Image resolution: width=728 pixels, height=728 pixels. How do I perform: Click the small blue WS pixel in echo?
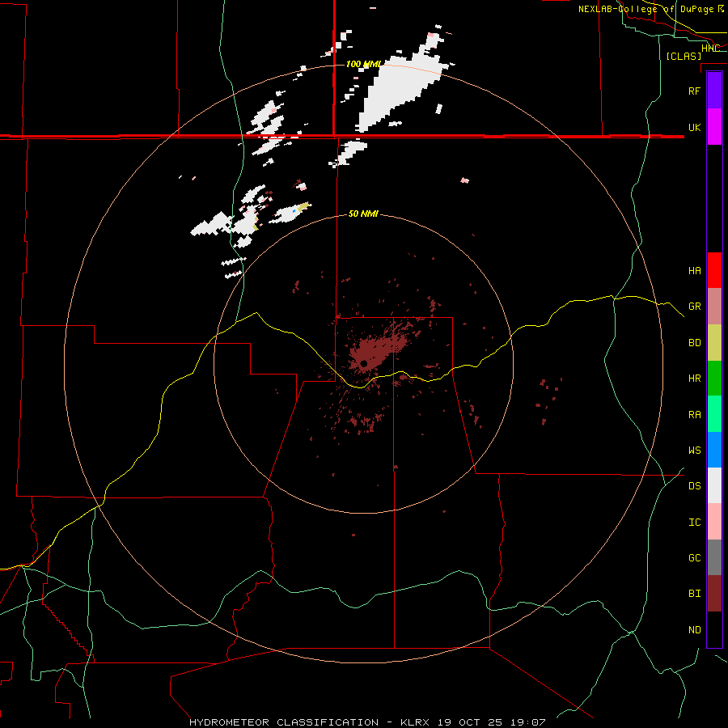294,211
